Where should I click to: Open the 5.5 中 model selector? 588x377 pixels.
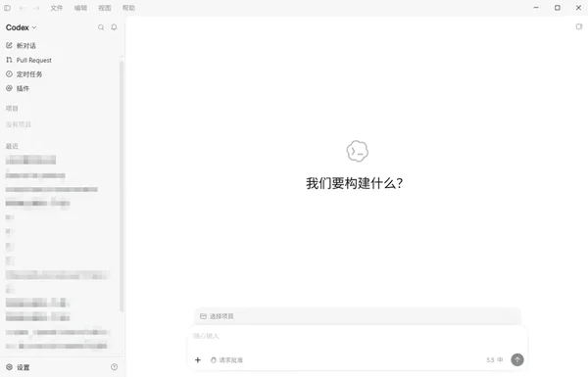(495, 360)
